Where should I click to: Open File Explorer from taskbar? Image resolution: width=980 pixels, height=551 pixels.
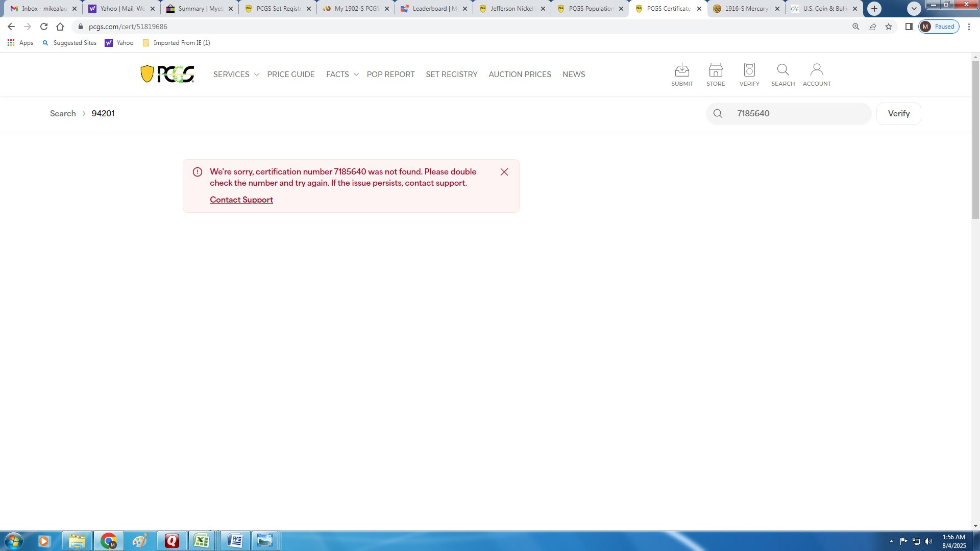pyautogui.click(x=77, y=541)
